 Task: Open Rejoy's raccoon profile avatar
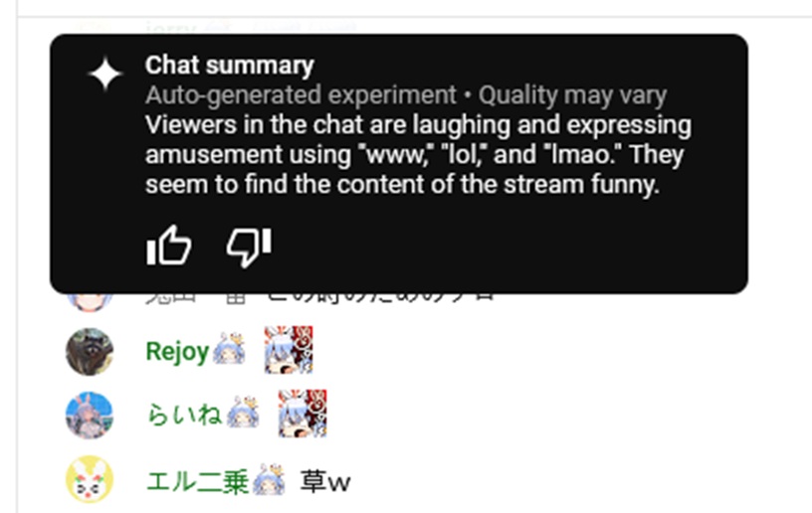90,352
